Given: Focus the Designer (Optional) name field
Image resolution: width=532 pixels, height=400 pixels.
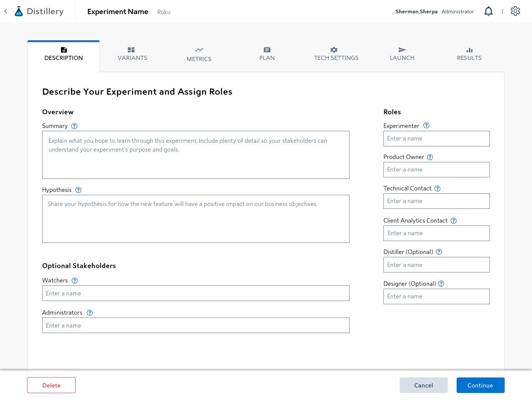Looking at the screenshot, I should click(x=437, y=296).
